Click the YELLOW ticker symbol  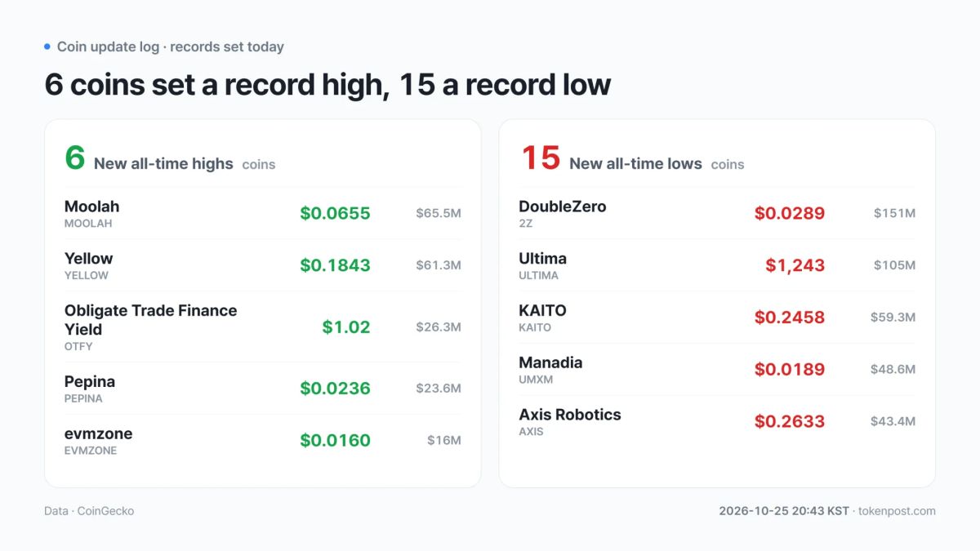coord(87,276)
